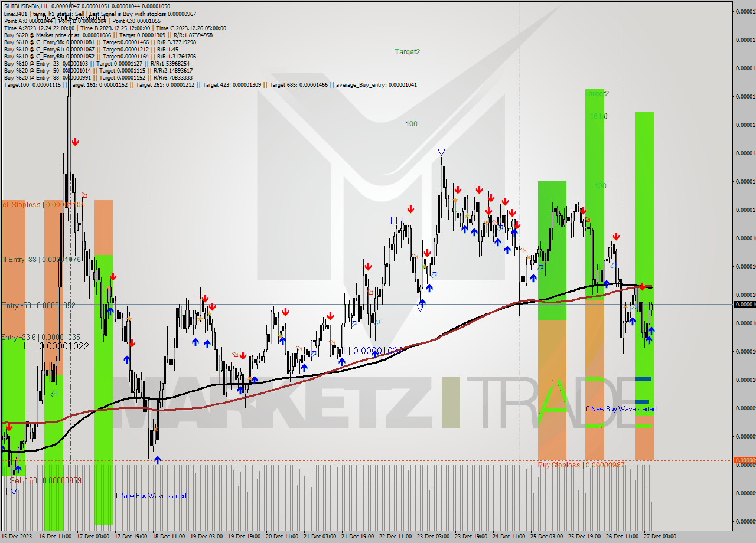Click the 'Target100: 0.00001115' summary line
756x543 pixels.
pyautogui.click(x=210, y=84)
